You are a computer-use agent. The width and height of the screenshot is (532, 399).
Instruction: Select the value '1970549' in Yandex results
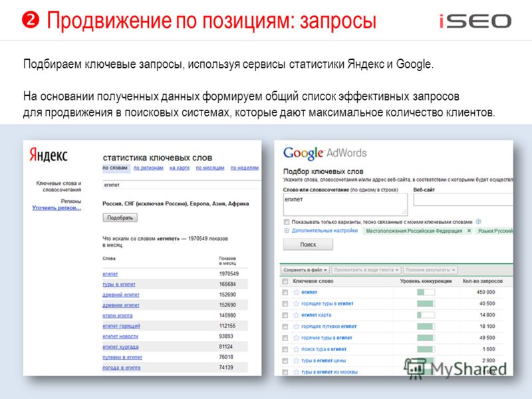[x=229, y=274]
